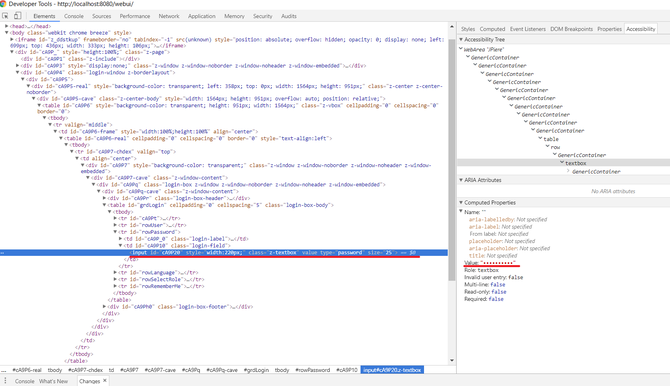Open the What's New drawer tab
The width and height of the screenshot is (670, 386).
coord(53,381)
